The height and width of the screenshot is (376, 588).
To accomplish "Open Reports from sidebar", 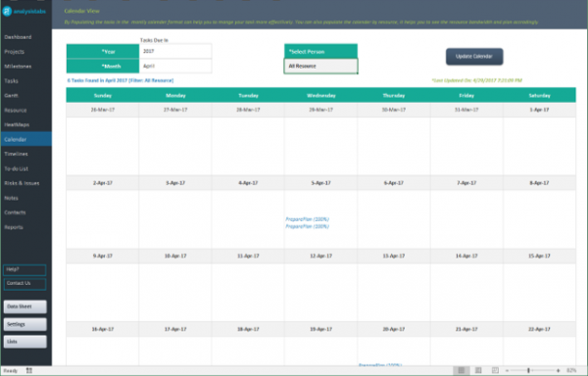I will (14, 227).
